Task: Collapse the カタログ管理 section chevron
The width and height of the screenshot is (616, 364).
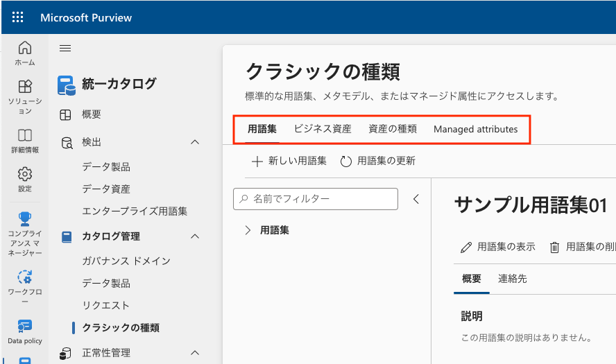Action: (x=195, y=236)
